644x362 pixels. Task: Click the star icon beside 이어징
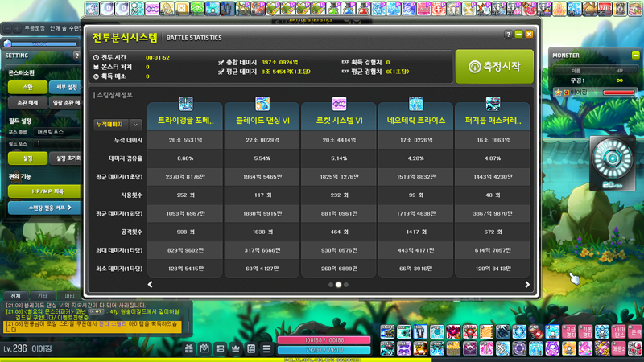[x=558, y=93]
